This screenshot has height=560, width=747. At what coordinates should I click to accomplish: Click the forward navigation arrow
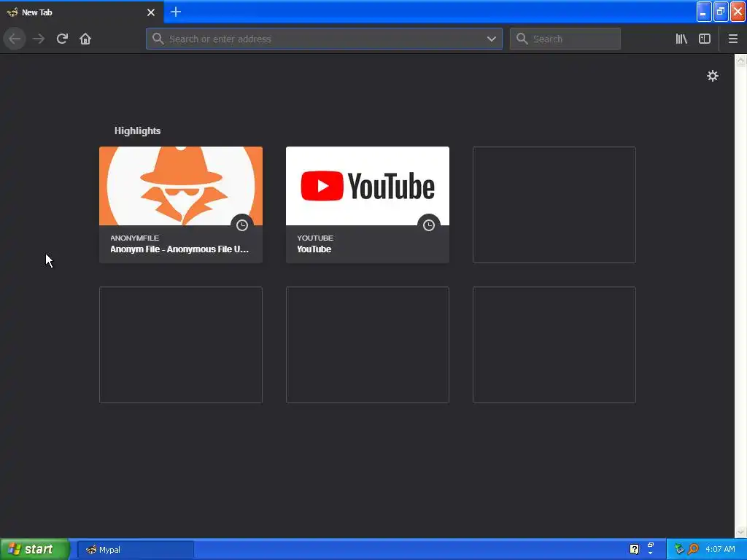point(39,39)
